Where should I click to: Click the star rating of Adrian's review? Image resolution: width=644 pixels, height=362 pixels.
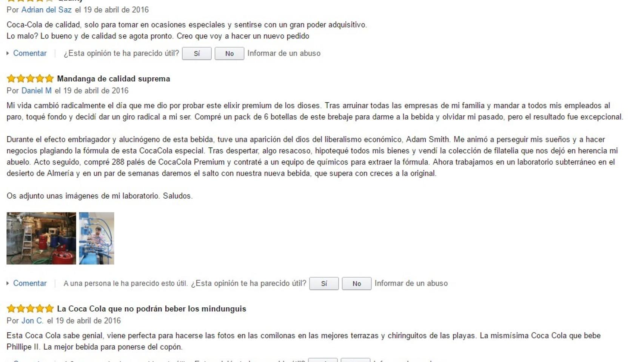[x=30, y=1]
